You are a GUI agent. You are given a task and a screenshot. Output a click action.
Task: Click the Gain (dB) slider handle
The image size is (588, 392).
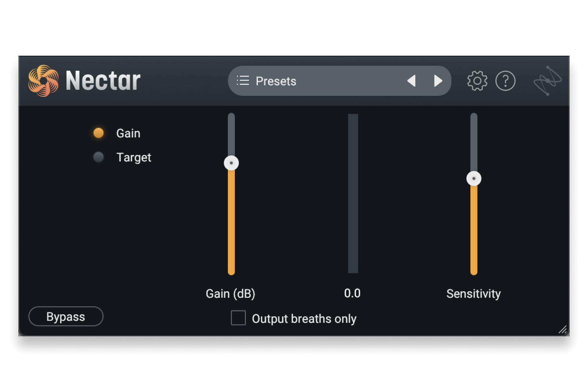click(231, 163)
